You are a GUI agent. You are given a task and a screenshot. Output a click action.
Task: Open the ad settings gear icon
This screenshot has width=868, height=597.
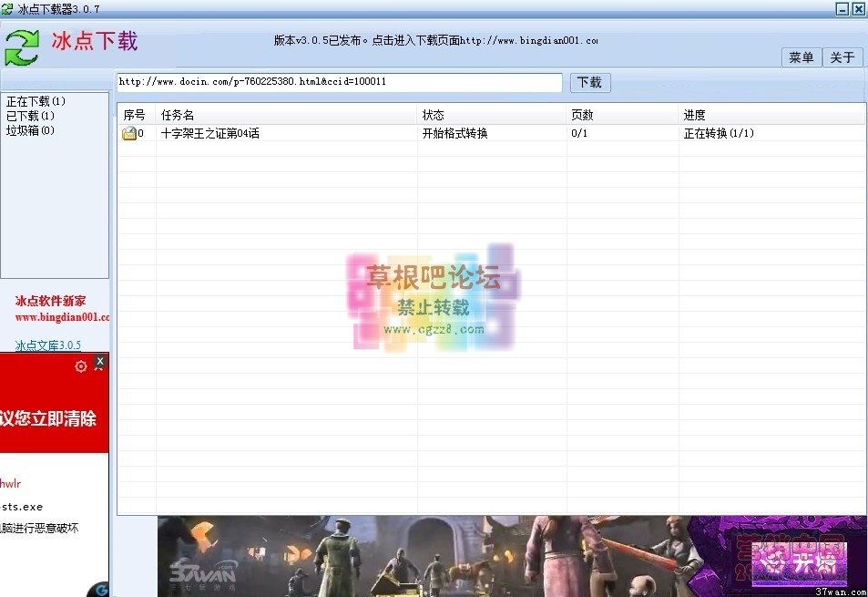coord(81,366)
